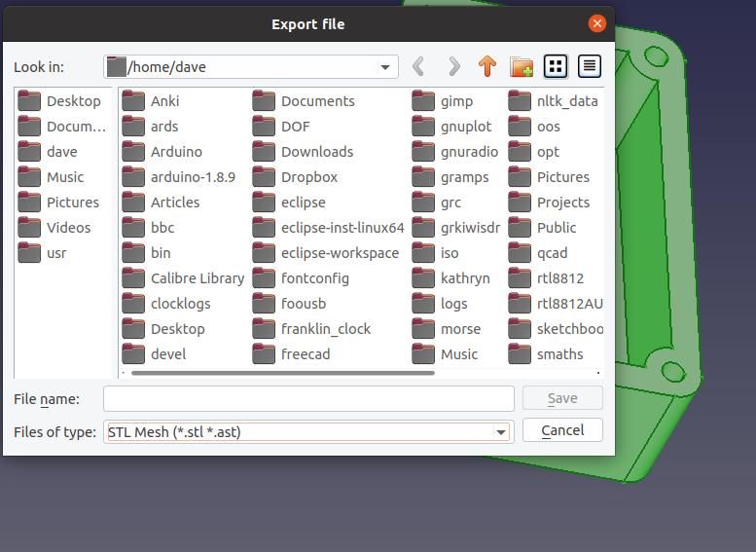Select the Dropbox folder
The image size is (756, 552).
pyautogui.click(x=295, y=177)
